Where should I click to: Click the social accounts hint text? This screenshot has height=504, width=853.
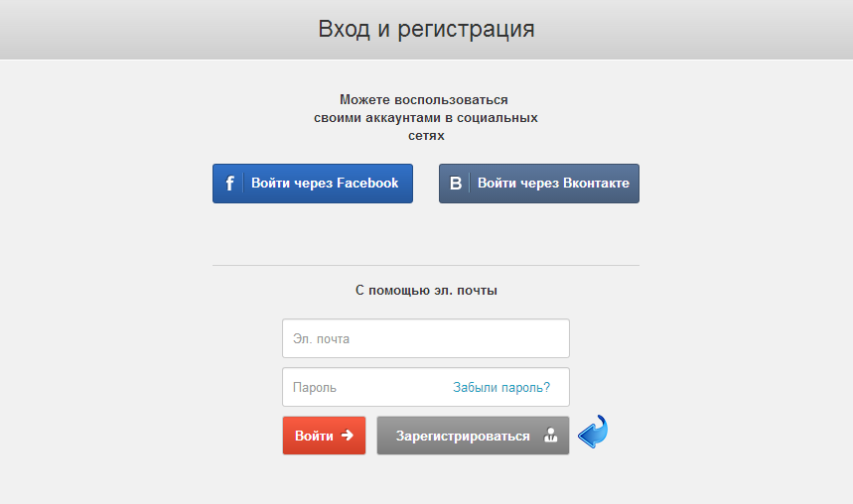coord(425,117)
